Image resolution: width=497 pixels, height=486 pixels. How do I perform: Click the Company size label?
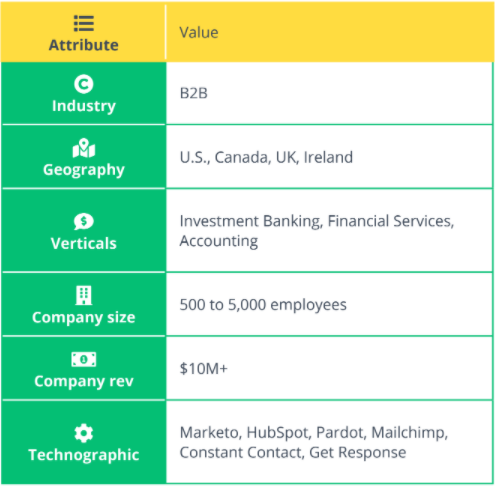84,317
